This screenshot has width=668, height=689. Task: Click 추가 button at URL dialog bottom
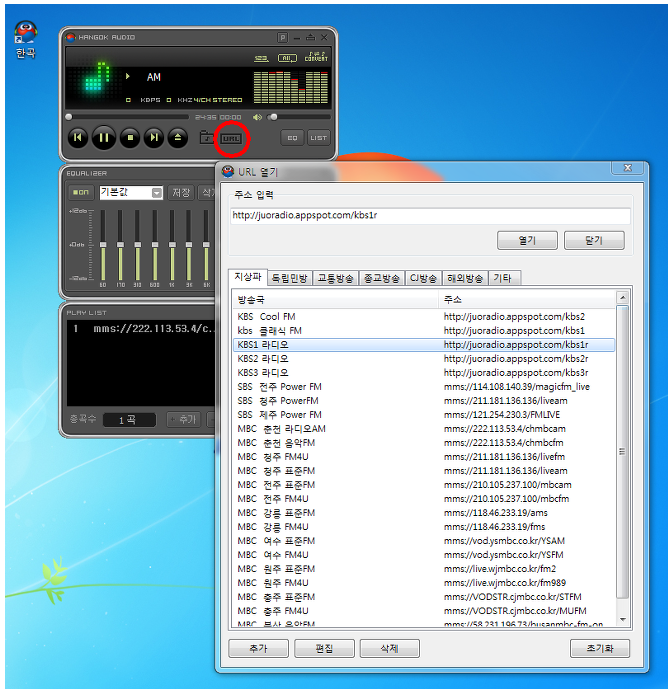[x=258, y=648]
